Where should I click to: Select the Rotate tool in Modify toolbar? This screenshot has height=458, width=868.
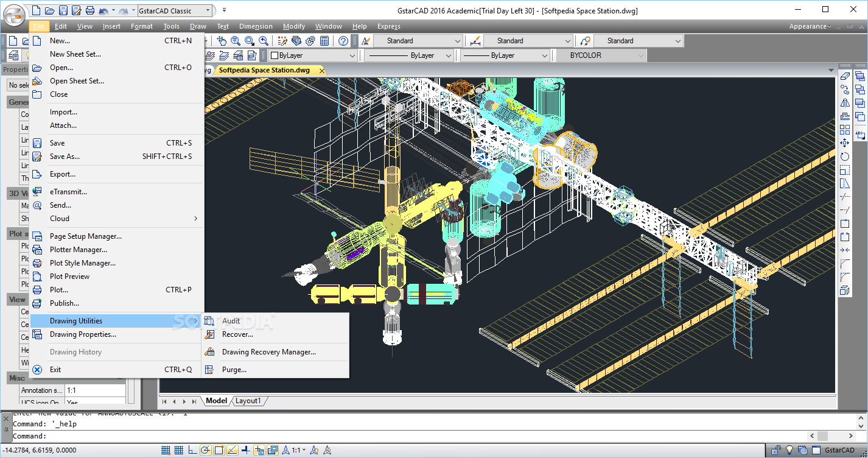(845, 157)
